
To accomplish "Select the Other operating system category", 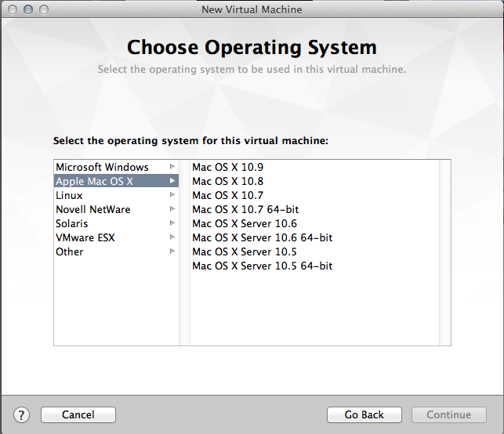I will coord(116,251).
